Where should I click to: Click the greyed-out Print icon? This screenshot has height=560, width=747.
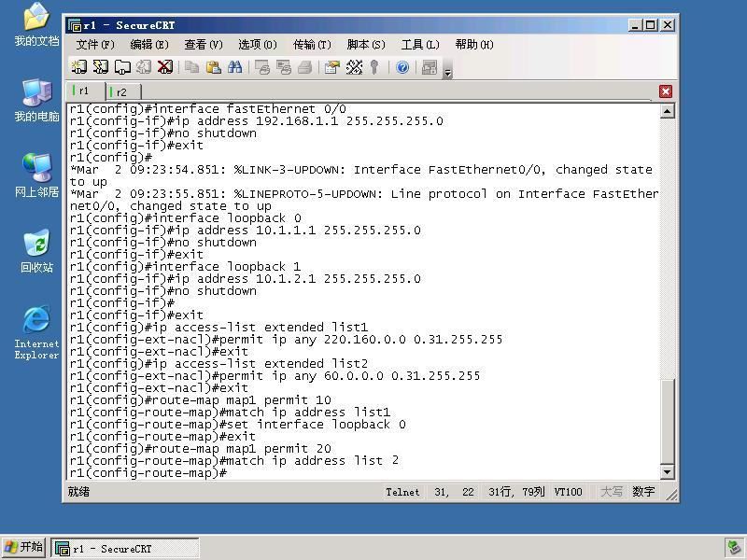point(305,67)
